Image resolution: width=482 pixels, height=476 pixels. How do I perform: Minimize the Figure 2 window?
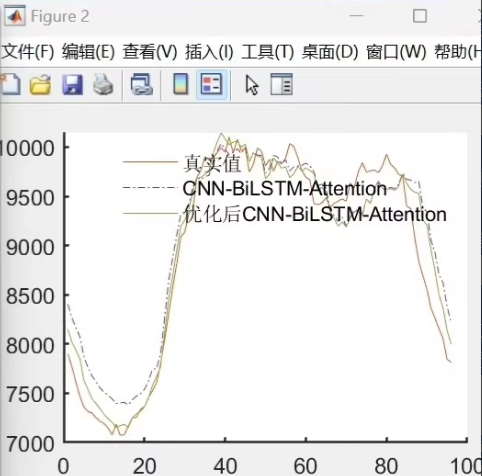[356, 16]
